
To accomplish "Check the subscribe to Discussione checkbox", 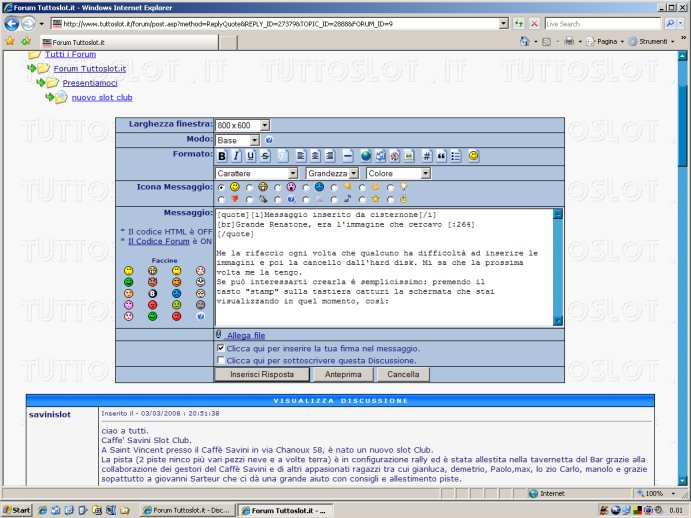I will coord(221,360).
